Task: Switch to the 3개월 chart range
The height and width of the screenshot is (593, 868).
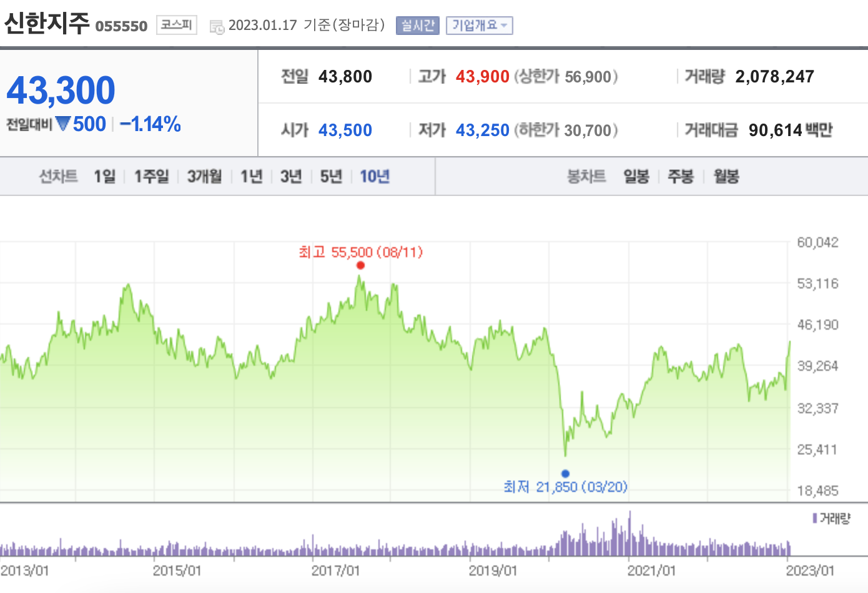Action: pos(205,177)
